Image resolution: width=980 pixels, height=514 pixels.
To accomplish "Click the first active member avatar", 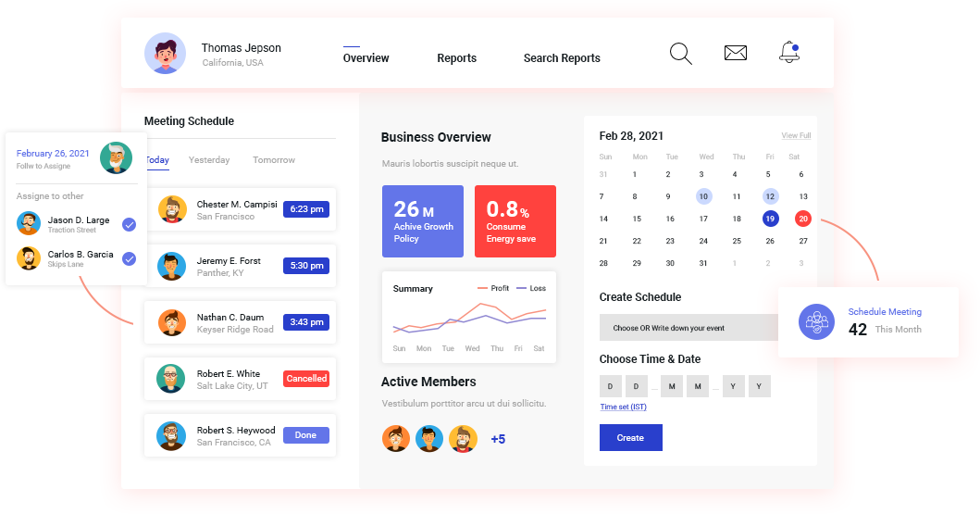I will click(x=396, y=439).
